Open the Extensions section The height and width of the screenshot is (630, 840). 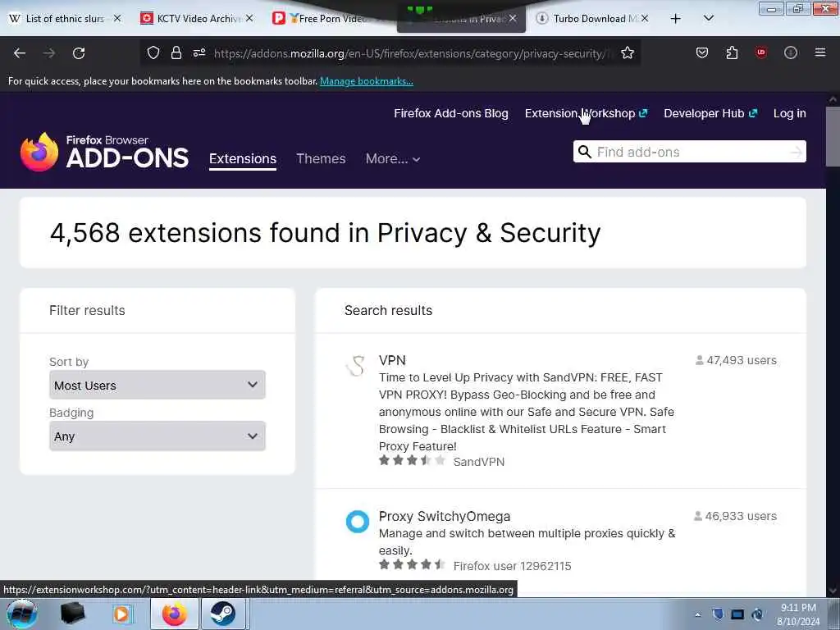[243, 158]
